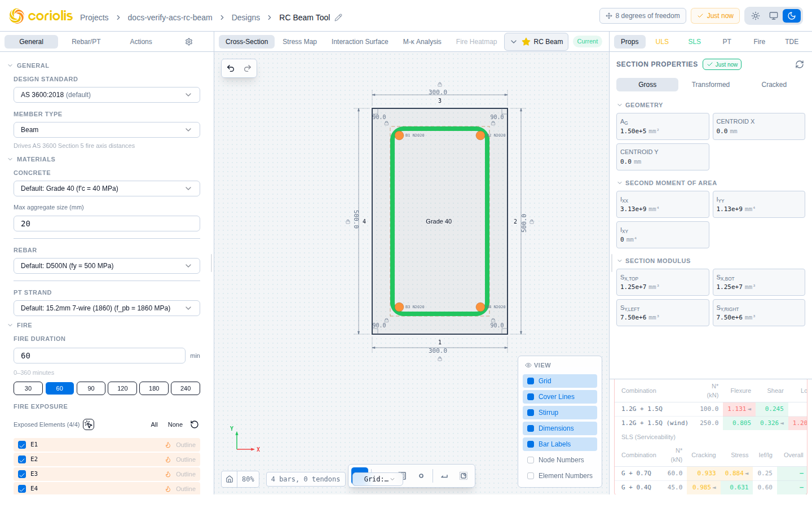Click the fire icon in E2 row
This screenshot has height=508, width=812.
pos(168,459)
